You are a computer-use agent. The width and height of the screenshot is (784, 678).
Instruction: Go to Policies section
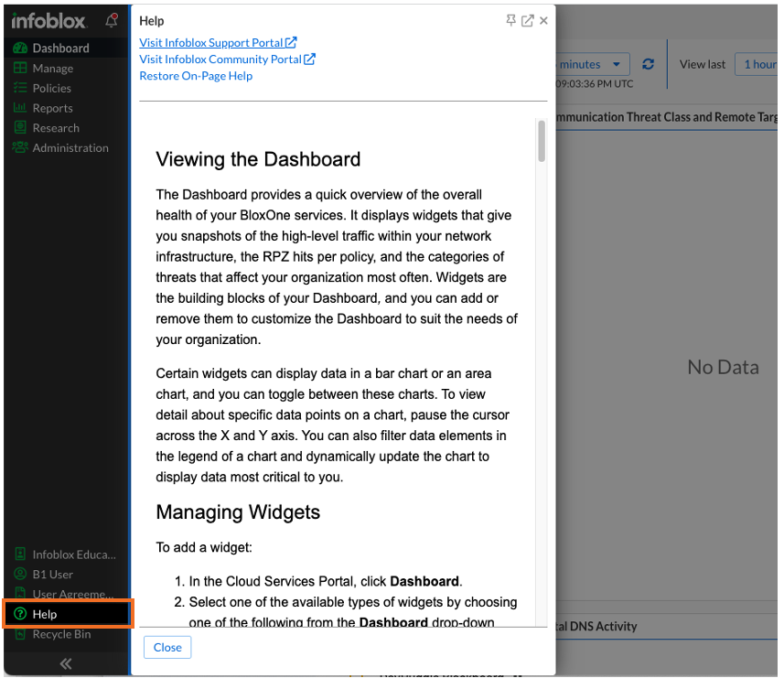coord(51,88)
